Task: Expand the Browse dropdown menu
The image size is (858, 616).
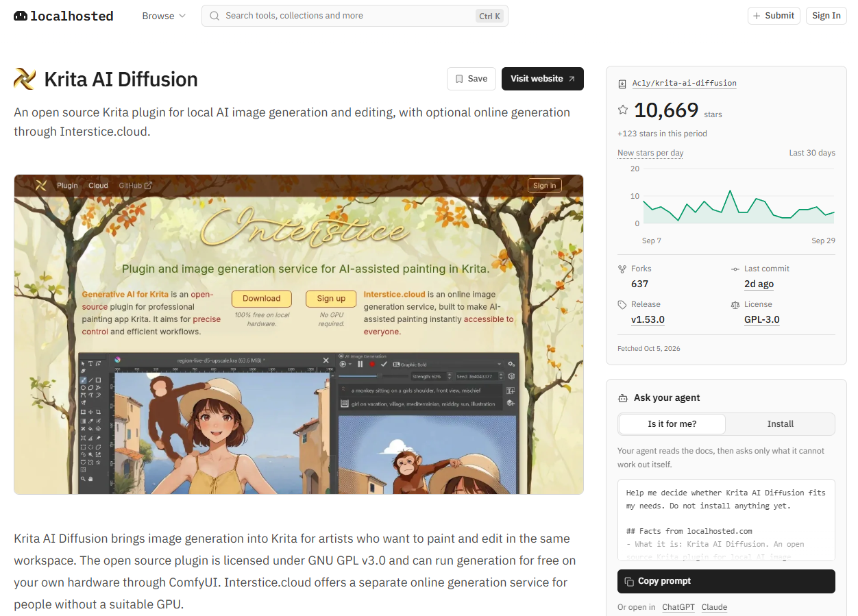Action: (x=164, y=16)
